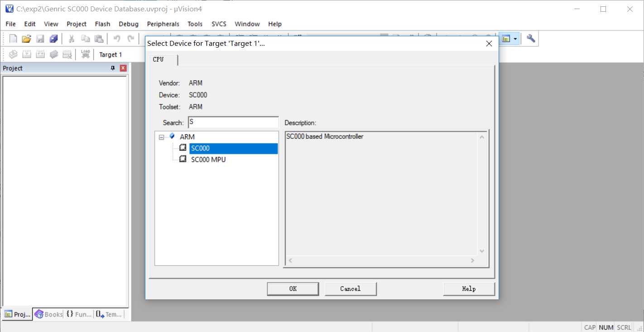Screen dimensions: 644x332
Task: Click the CAP status bar indicator
Action: 590,327
